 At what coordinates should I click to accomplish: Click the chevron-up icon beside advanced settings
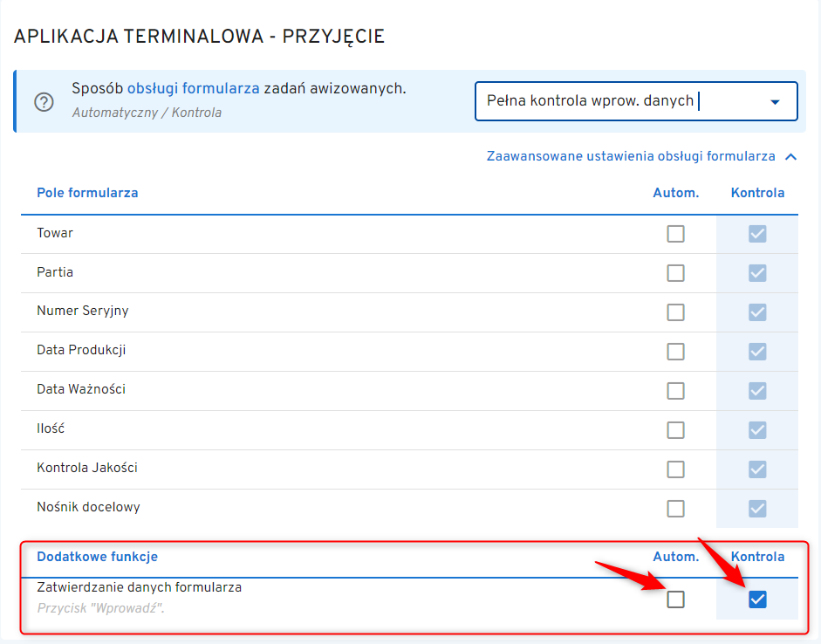(x=790, y=157)
